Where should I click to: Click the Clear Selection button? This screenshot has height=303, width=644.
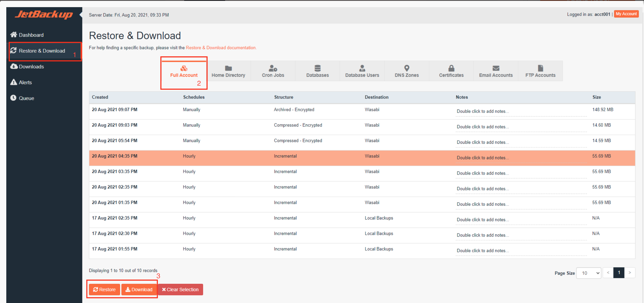point(180,289)
